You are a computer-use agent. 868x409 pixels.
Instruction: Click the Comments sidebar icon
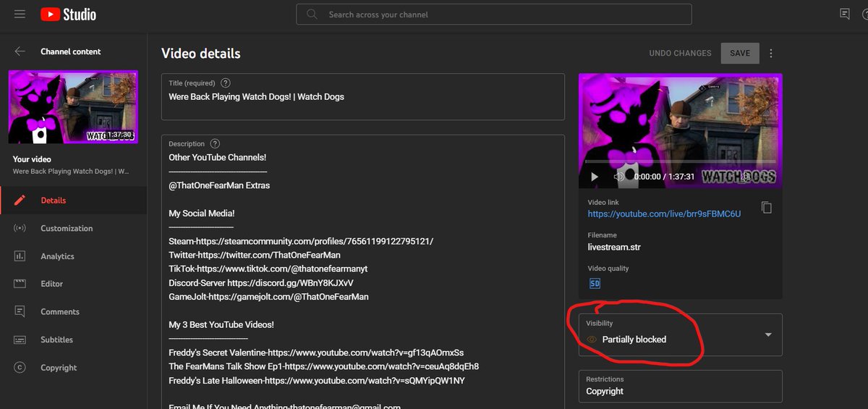click(20, 312)
